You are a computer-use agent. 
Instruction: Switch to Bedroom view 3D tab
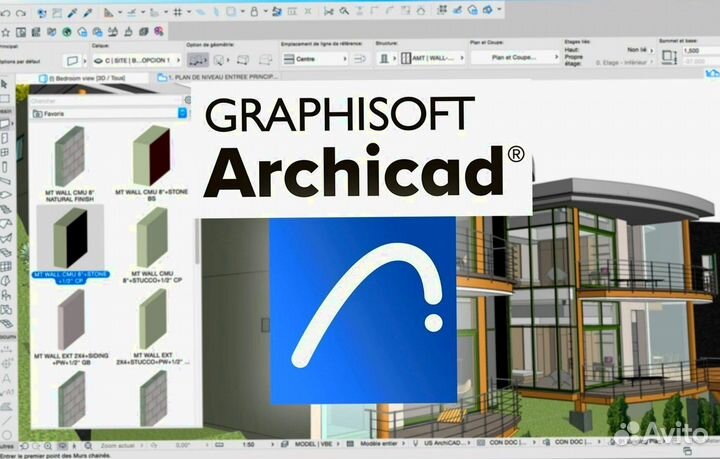[x=82, y=78]
